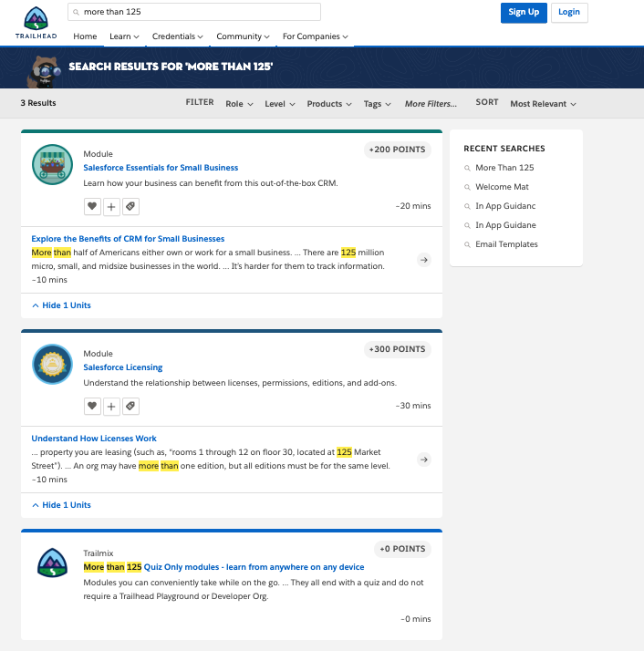Open Explore the Benefits of CRM unit link
Viewport: 644px width, 651px height.
(128, 239)
